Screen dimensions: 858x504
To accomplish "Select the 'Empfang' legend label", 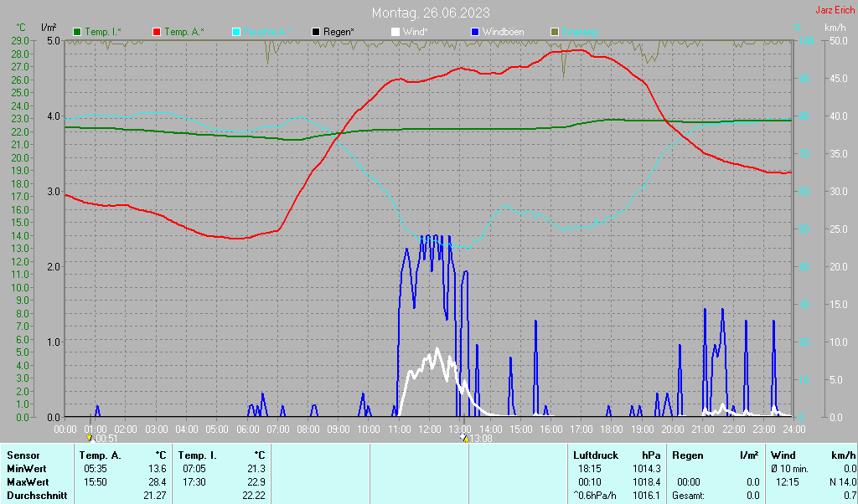I will coord(580,33).
